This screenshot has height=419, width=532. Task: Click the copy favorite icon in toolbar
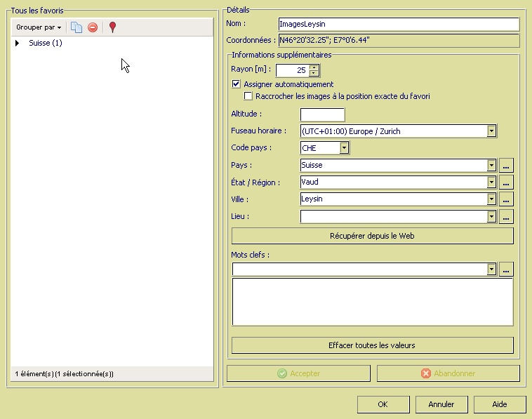click(x=77, y=27)
